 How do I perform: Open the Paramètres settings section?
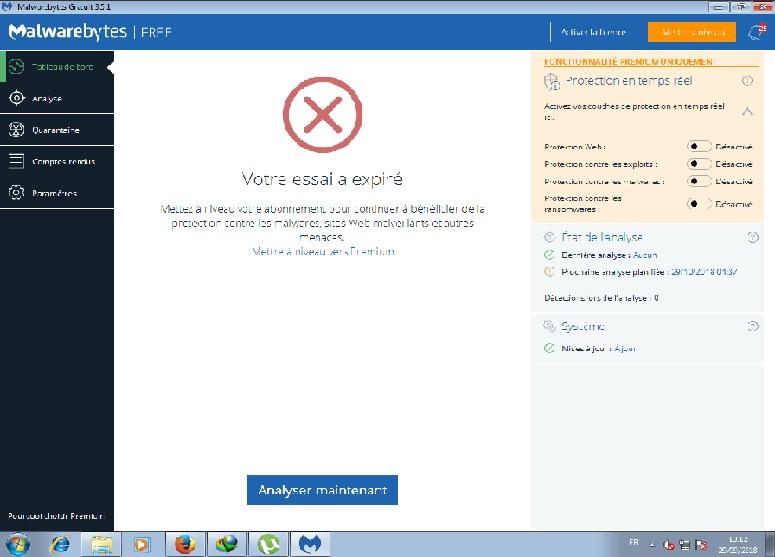57,193
